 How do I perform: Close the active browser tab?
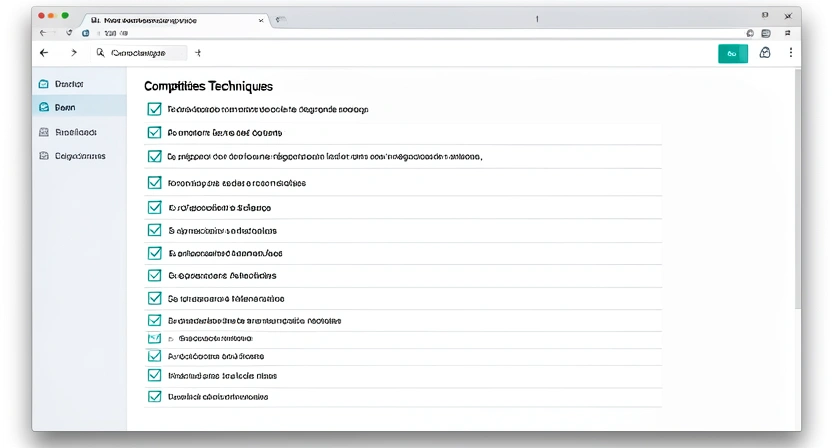(261, 20)
